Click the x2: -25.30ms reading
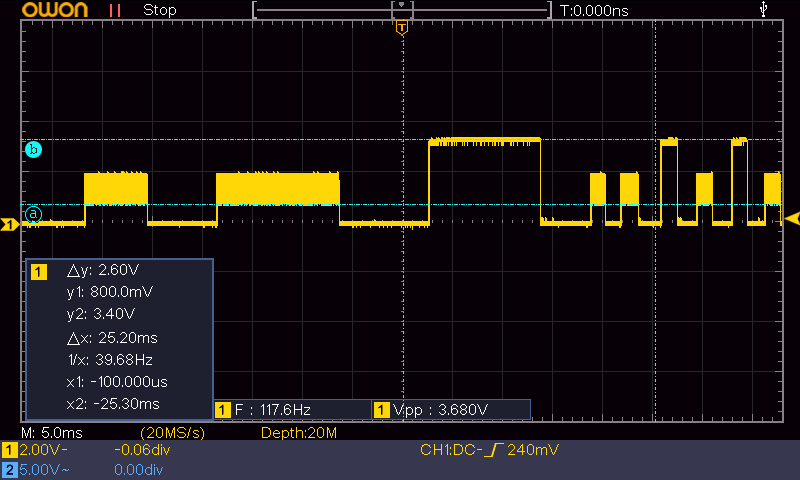This screenshot has width=800, height=480. pos(113,403)
